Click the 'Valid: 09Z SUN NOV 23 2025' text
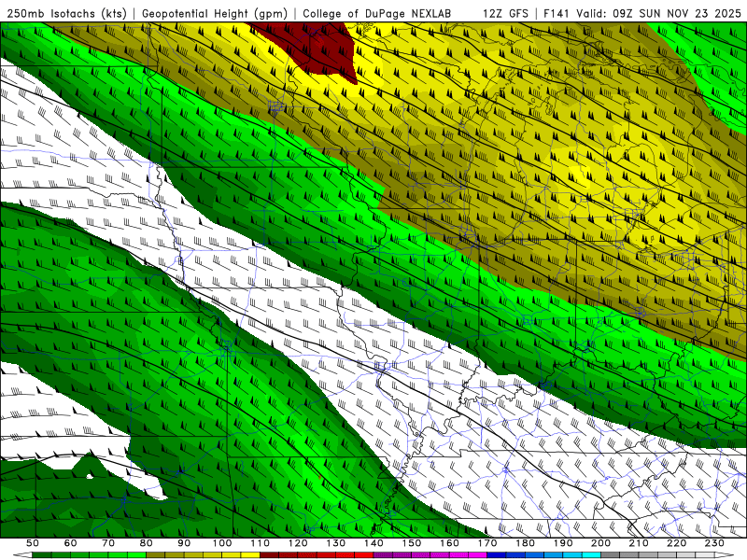This screenshot has width=747, height=560. (658, 13)
